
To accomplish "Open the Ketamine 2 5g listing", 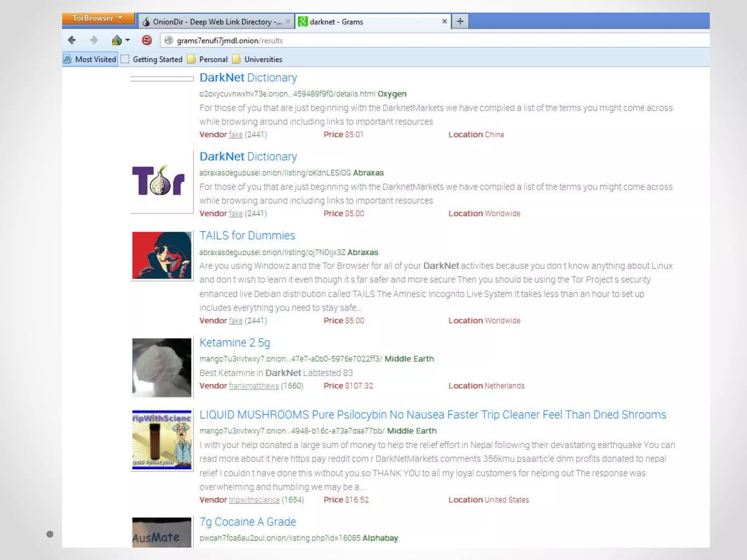I will [x=235, y=343].
